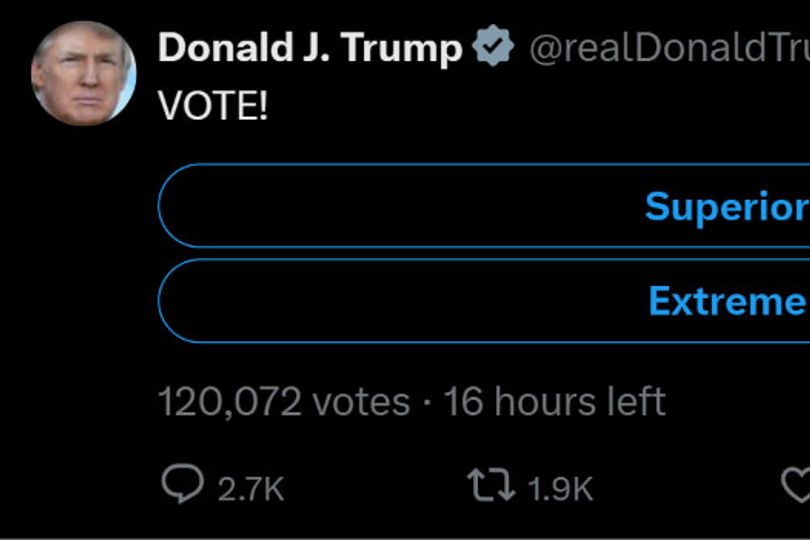810x540 pixels.
Task: Vote for the Extreme poll option
Action: (x=484, y=301)
